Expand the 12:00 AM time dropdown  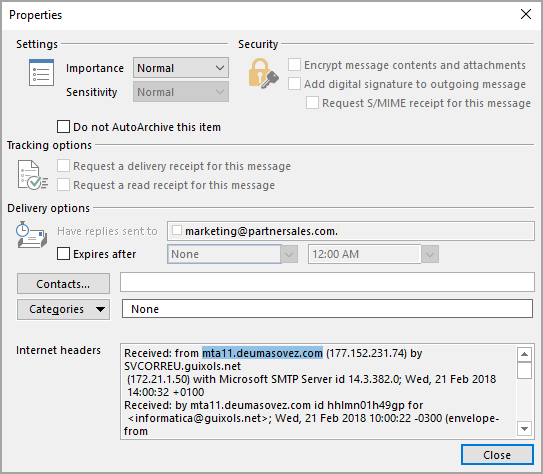(430, 254)
